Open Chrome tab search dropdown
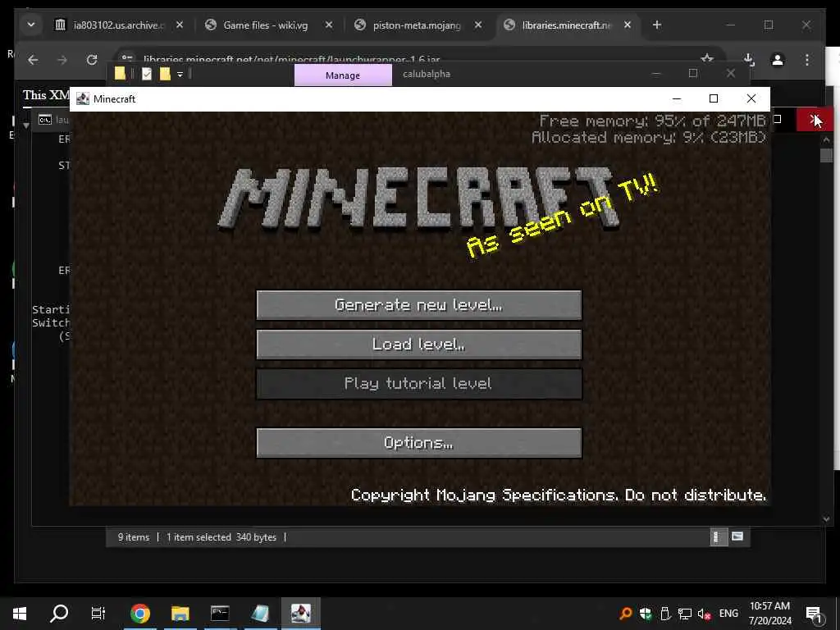 [x=31, y=25]
